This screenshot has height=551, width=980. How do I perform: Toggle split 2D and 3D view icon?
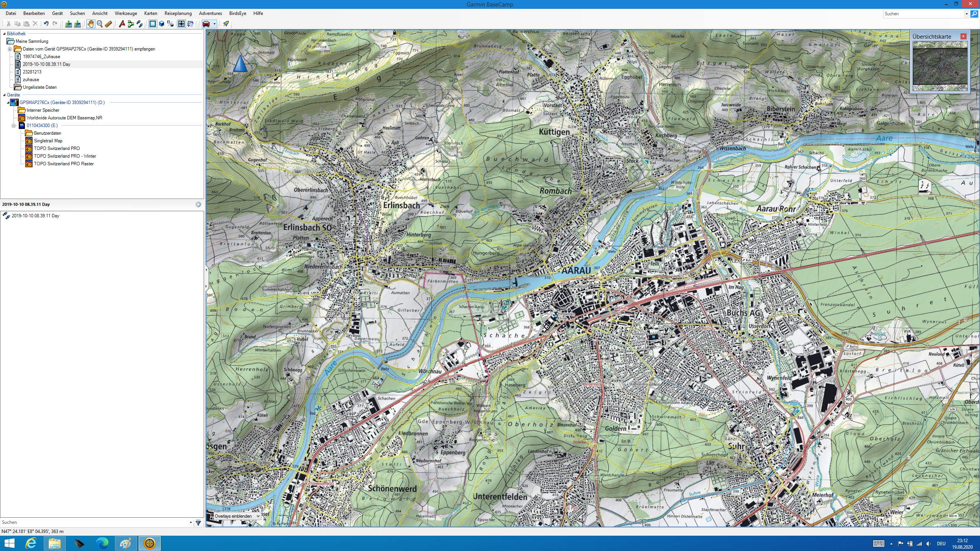(170, 24)
